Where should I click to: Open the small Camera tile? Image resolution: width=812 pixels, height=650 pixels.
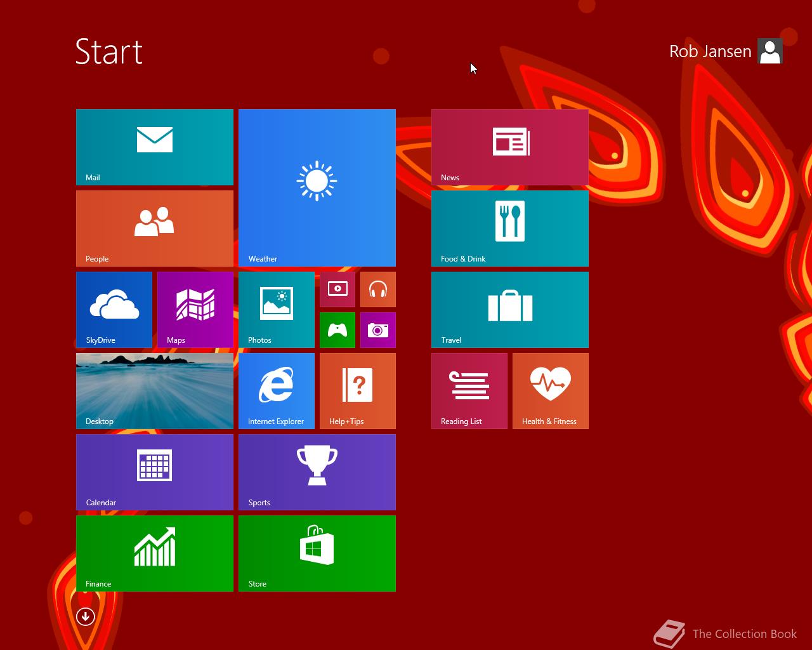(x=378, y=330)
